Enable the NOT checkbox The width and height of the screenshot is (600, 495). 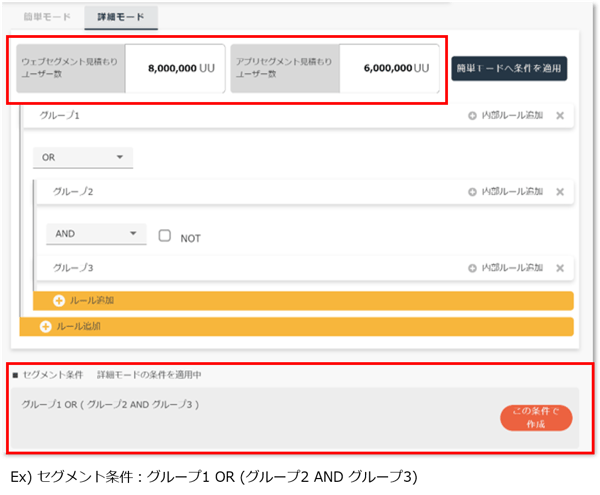[166, 236]
